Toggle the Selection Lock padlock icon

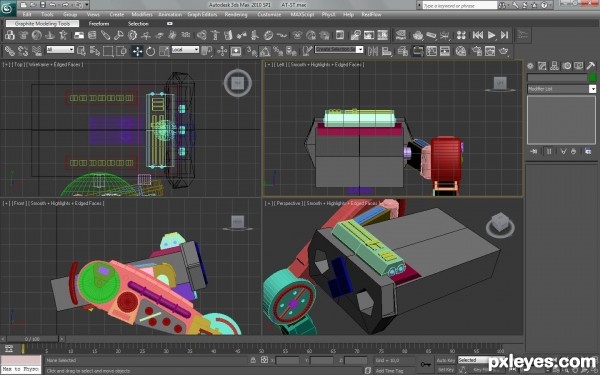coord(253,360)
